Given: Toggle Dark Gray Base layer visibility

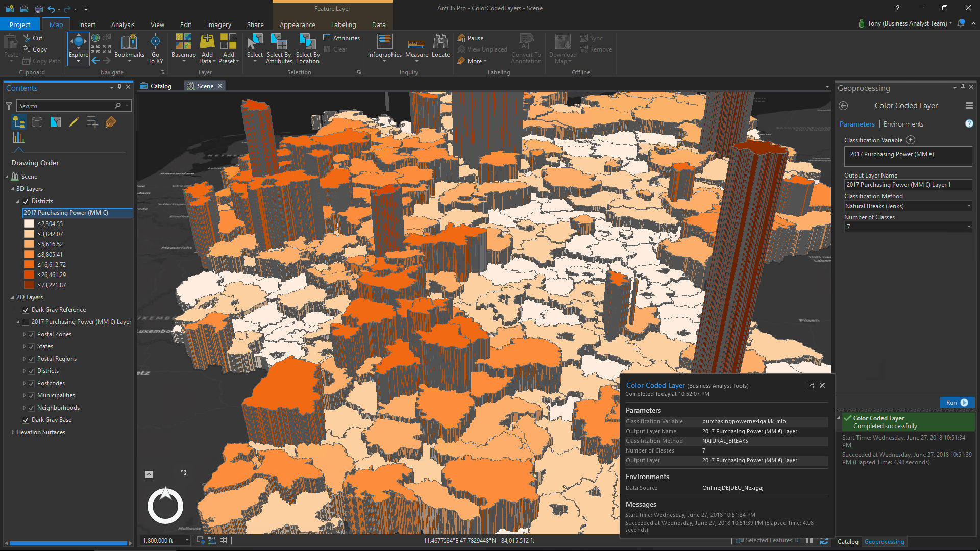Looking at the screenshot, I should click(26, 420).
